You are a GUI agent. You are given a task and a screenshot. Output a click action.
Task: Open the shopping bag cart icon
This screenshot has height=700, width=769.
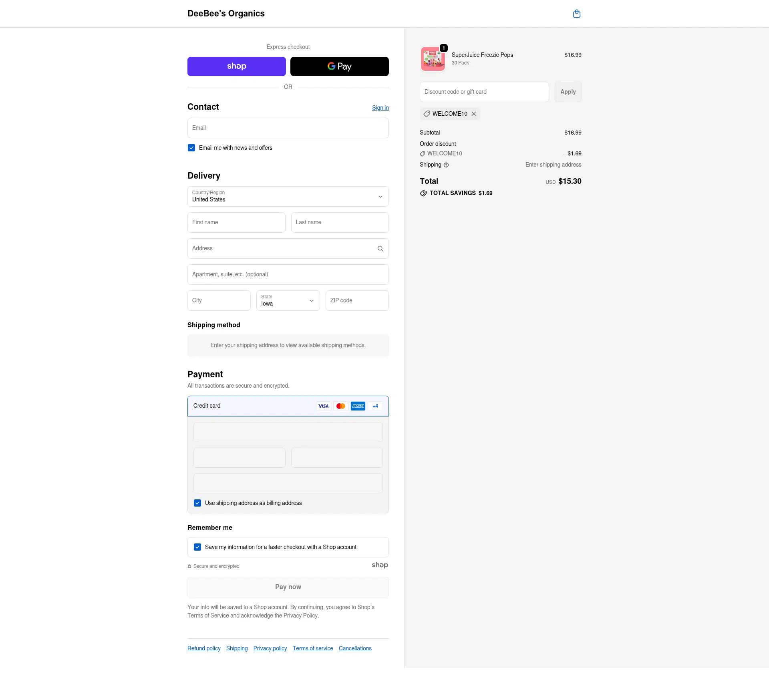tap(576, 14)
